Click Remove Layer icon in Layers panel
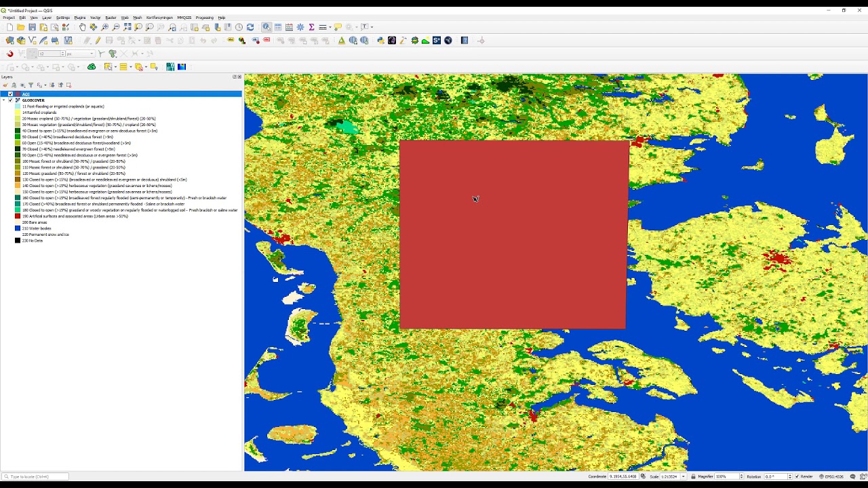The image size is (868, 488). coord(68,85)
